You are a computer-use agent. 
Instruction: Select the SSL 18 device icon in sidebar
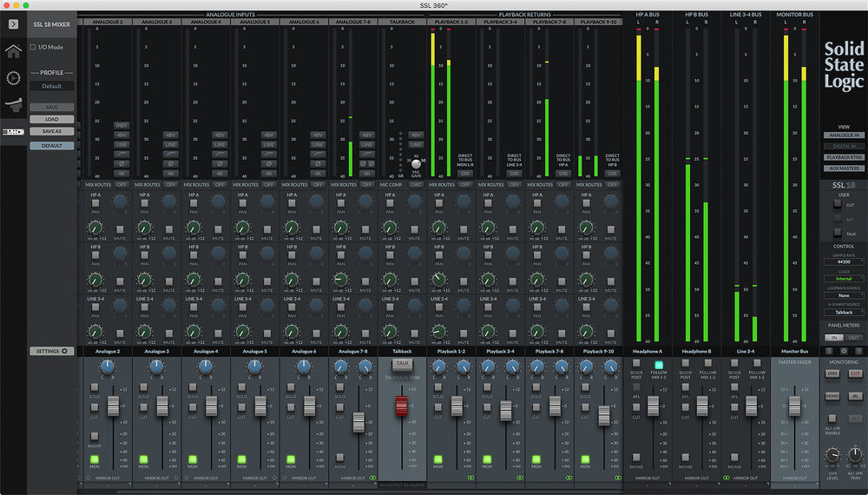click(13, 132)
